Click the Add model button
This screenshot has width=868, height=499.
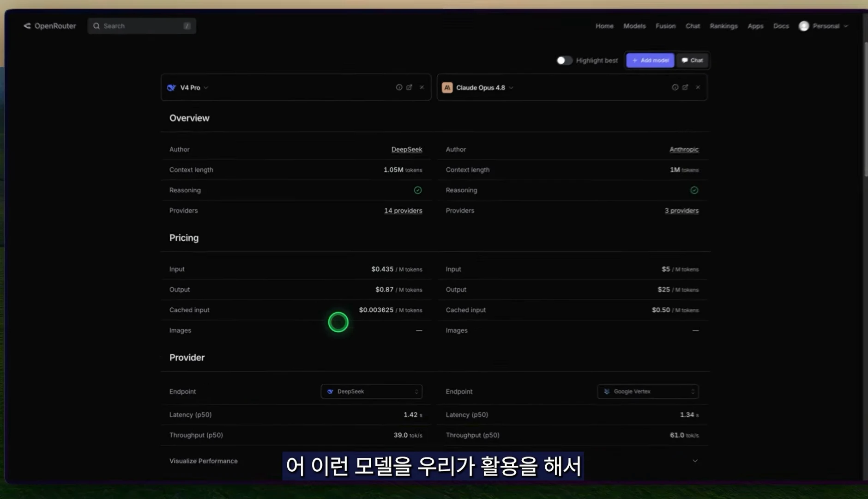click(x=650, y=61)
